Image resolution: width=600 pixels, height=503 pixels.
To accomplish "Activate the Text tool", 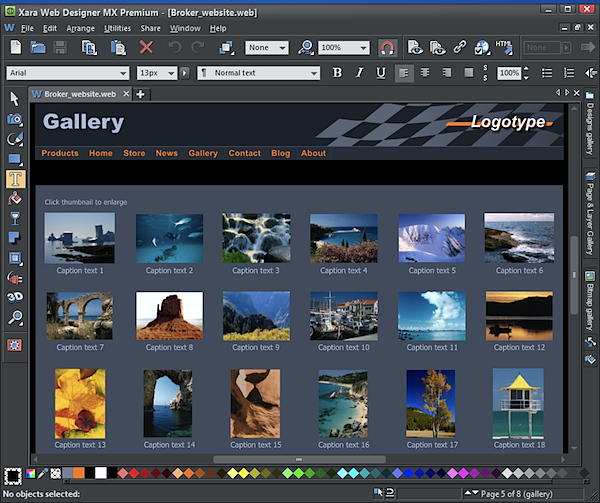I will click(15, 179).
